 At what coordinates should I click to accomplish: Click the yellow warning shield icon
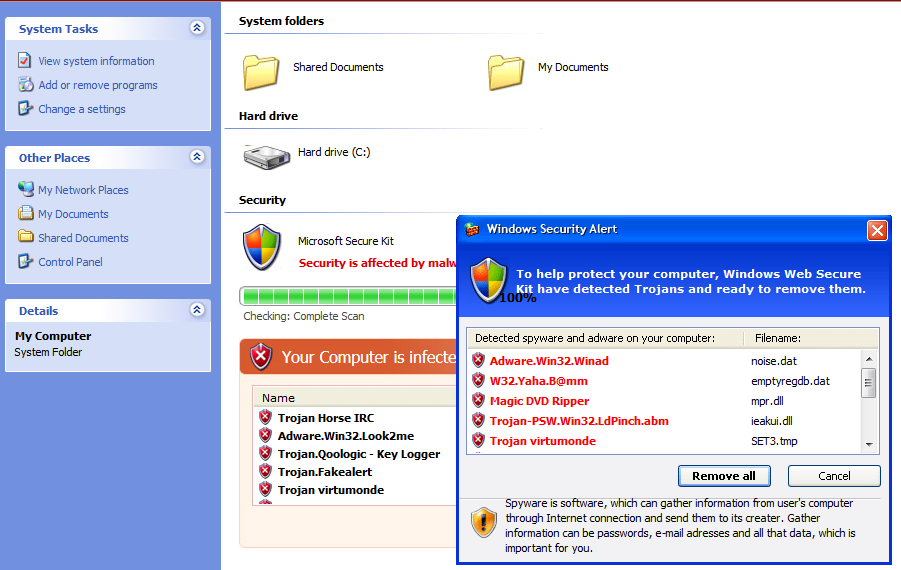pyautogui.click(x=484, y=522)
